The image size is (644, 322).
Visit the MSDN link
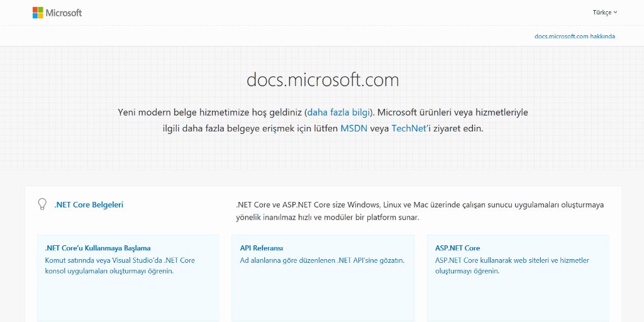tap(353, 128)
